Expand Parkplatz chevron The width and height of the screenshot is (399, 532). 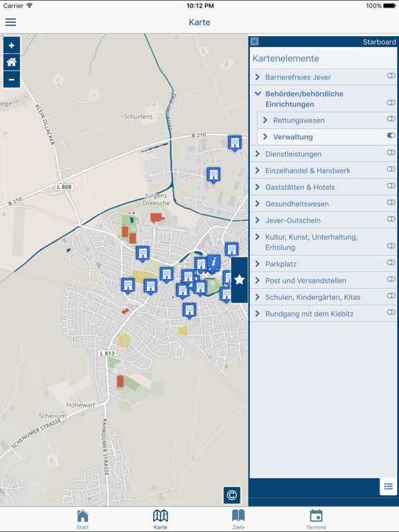point(258,264)
